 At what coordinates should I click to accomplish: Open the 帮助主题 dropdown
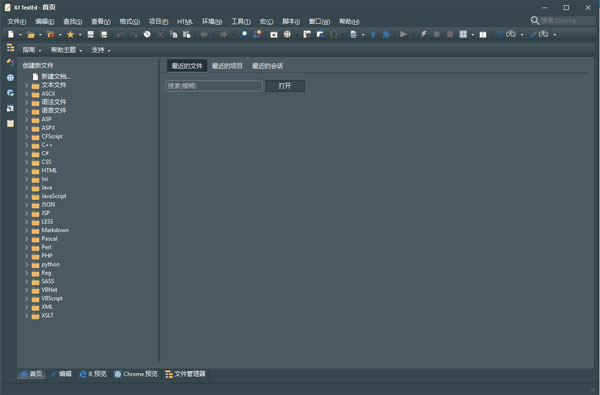coord(67,50)
